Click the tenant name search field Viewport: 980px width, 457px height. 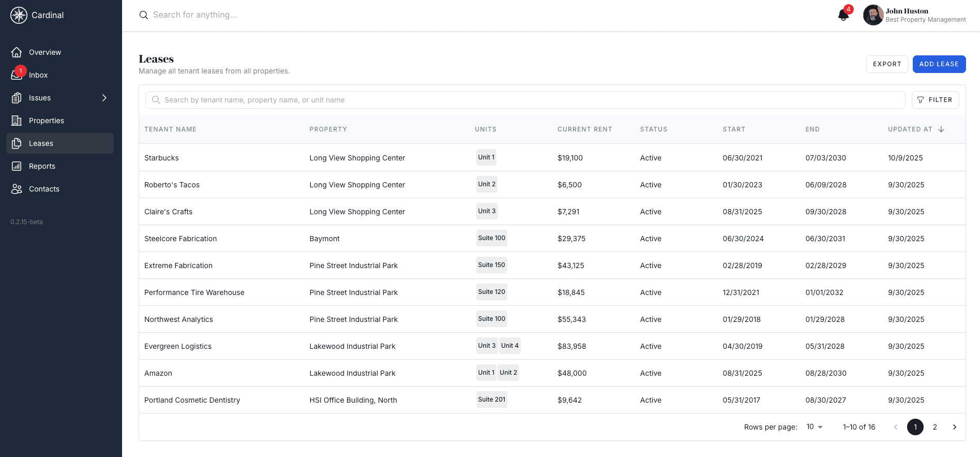pyautogui.click(x=525, y=100)
